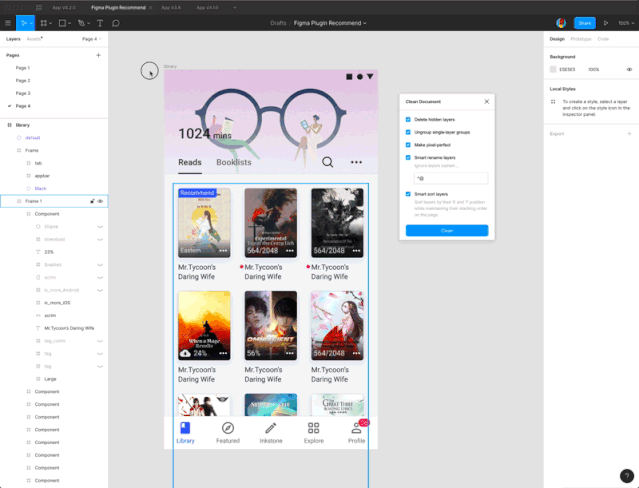Viewport: 639px width, 488px height.
Task: Click the lock icon on Frame 1 layer
Action: coord(93,201)
